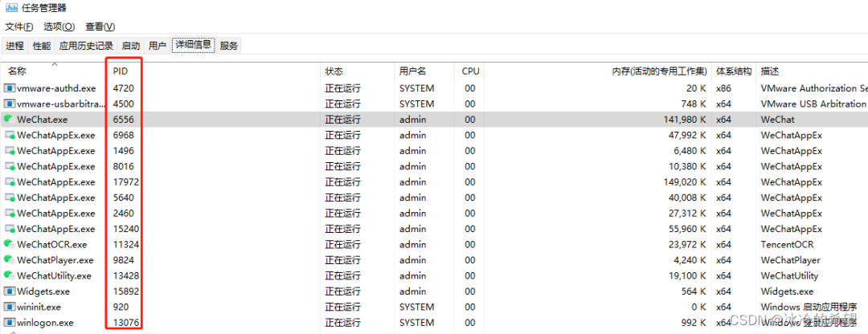Viewport: 868px width, 334px height.
Task: Select the vmware-authd.exe process name
Action: coord(56,88)
